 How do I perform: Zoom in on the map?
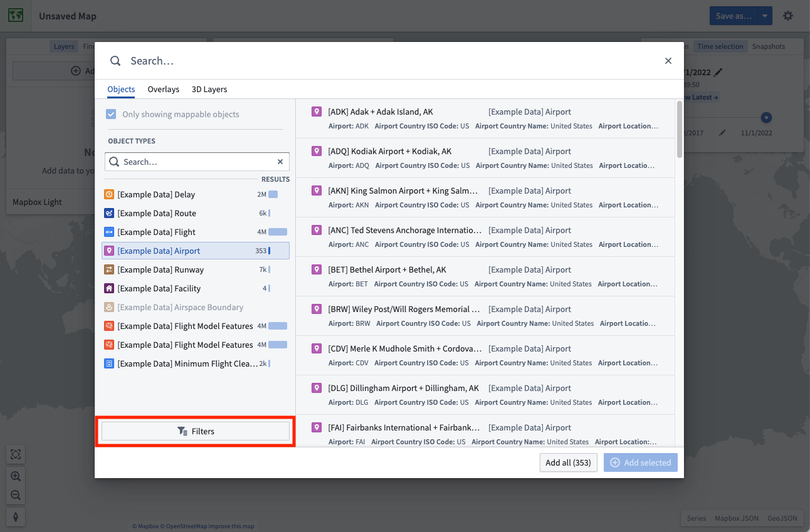[x=16, y=476]
